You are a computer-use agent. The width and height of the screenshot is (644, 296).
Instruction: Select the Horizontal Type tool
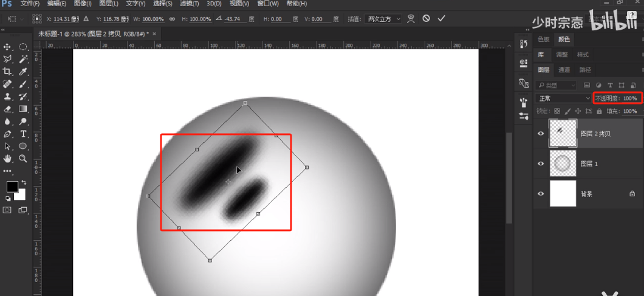23,134
